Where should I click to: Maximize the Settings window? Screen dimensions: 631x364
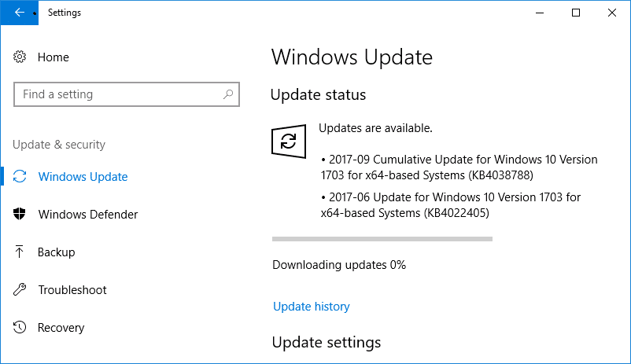[576, 13]
